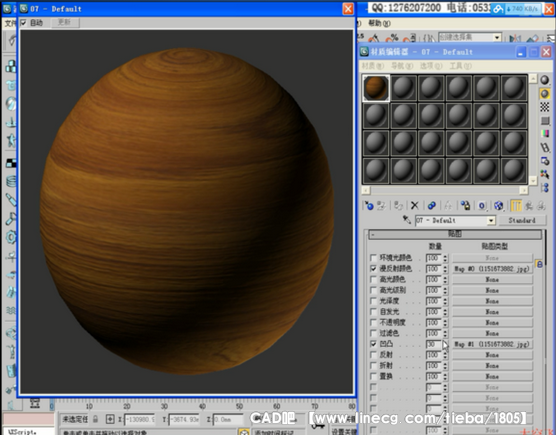Click Put Material to Scene icon

click(x=381, y=206)
